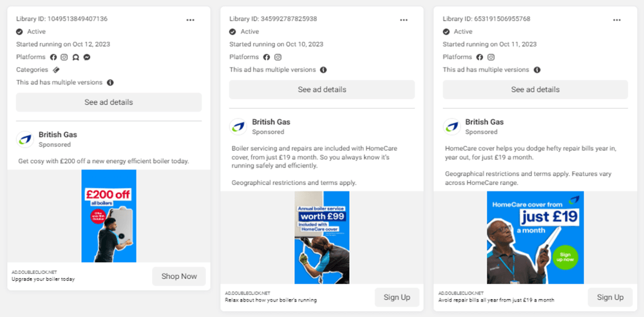Open British Gas page name in repair bills ad
This screenshot has height=317, width=644.
point(485,122)
